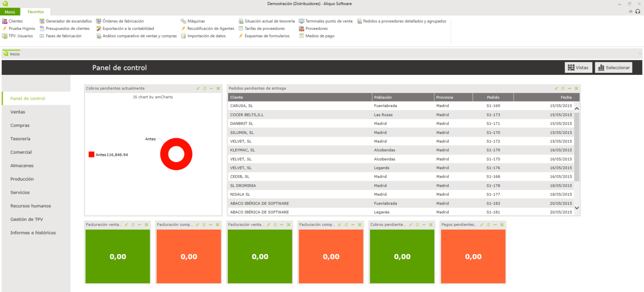Collapse the ribbon with the arrow icon
The image size is (644, 292).
pos(631,12)
